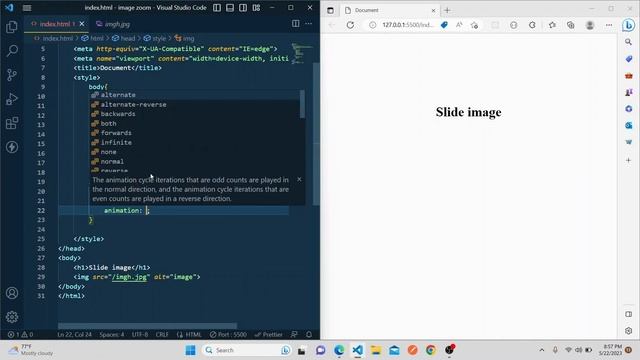Add a sidebar app with plus icon

629,160
